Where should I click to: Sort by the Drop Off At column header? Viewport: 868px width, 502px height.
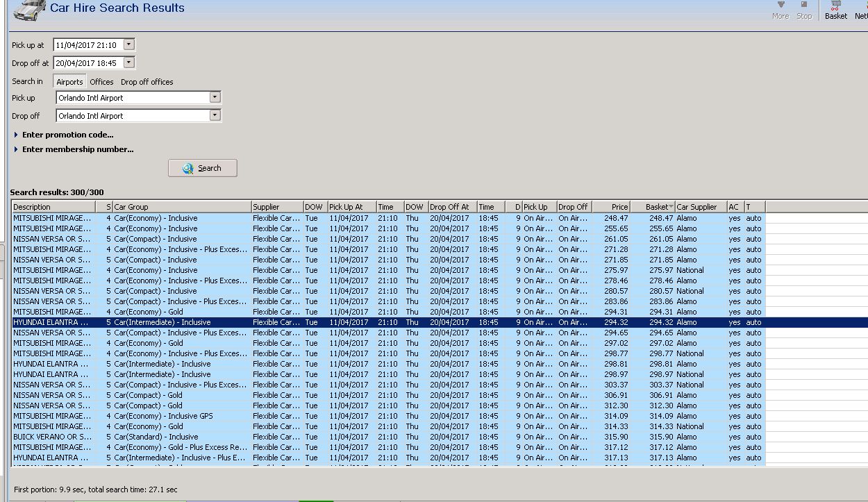pos(453,207)
